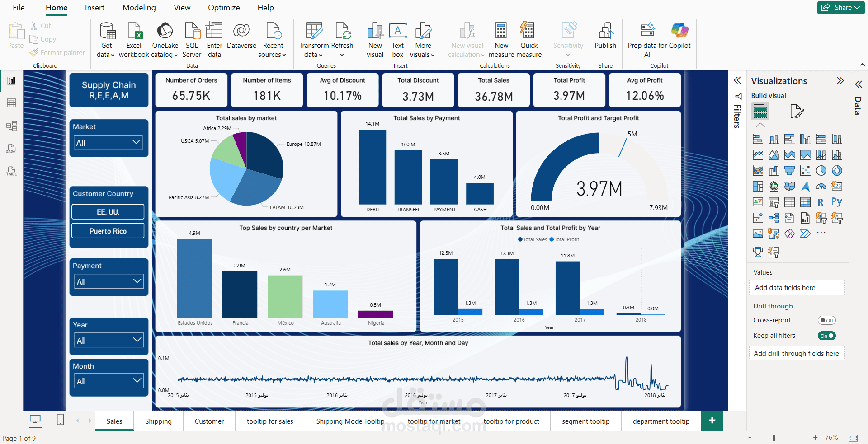Select the Map globe visualization

click(x=774, y=186)
